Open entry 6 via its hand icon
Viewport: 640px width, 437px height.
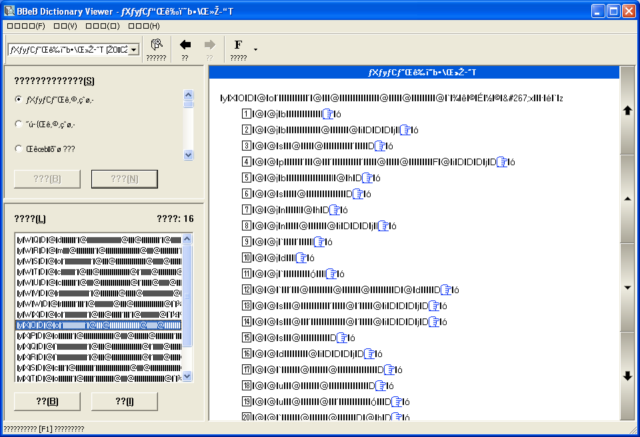[x=358, y=194]
